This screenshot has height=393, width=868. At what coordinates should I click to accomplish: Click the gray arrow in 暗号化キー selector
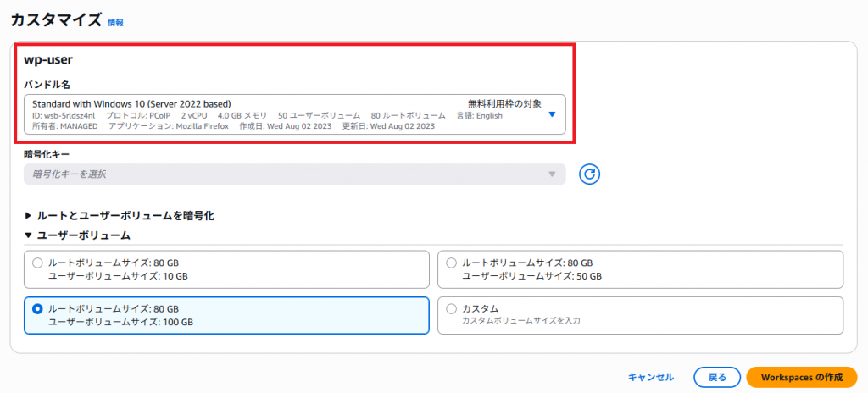coord(552,174)
